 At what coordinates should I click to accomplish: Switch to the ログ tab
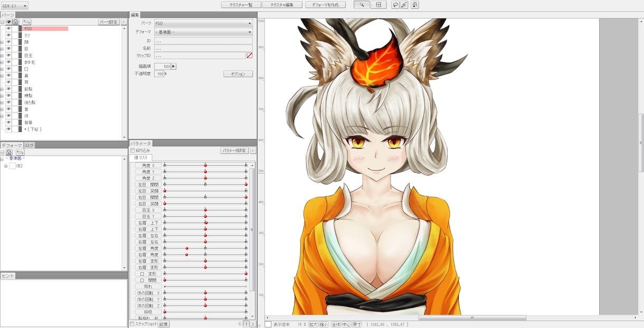point(30,145)
